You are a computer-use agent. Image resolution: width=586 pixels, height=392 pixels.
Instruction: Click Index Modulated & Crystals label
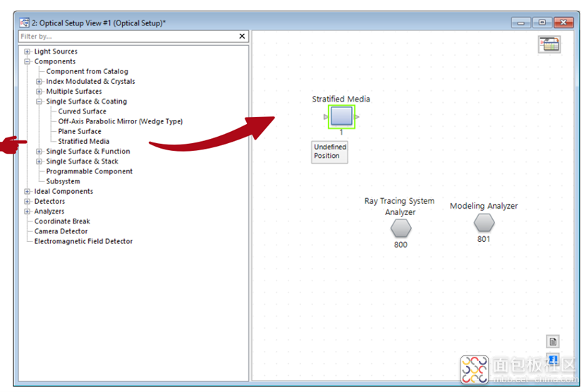coord(90,82)
